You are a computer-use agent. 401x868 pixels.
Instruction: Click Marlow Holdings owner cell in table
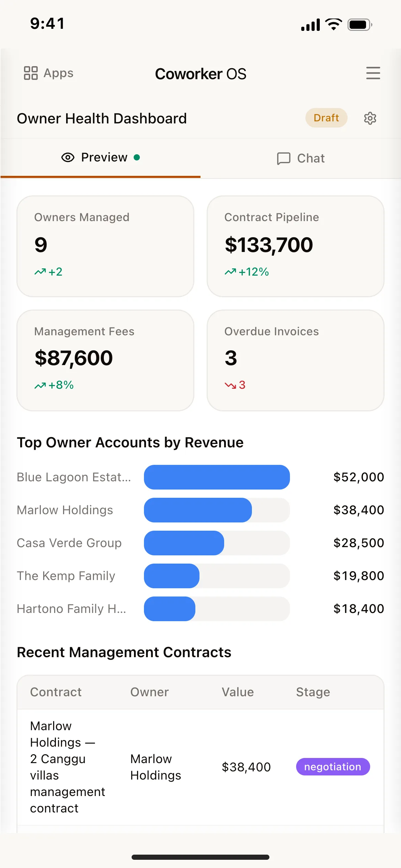tap(156, 767)
